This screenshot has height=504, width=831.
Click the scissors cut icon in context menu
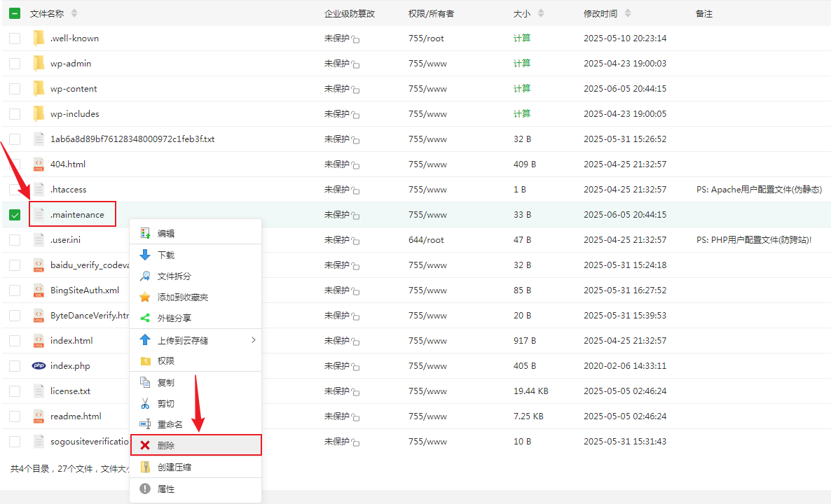(145, 404)
